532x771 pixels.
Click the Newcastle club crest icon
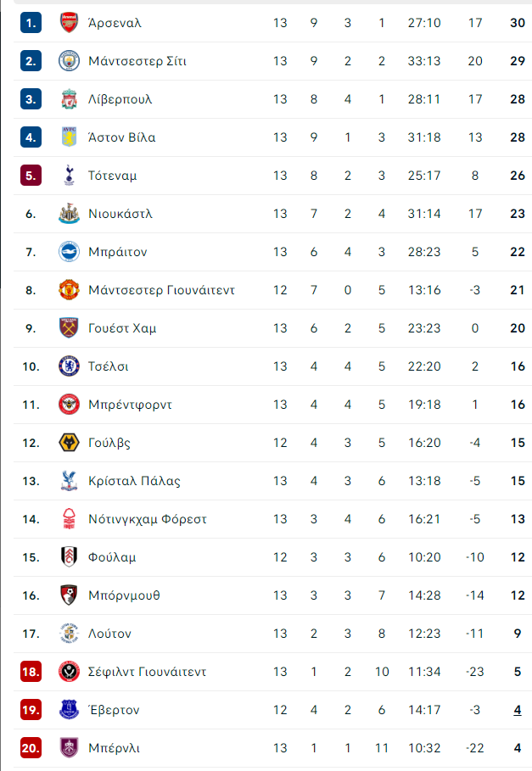(69, 214)
